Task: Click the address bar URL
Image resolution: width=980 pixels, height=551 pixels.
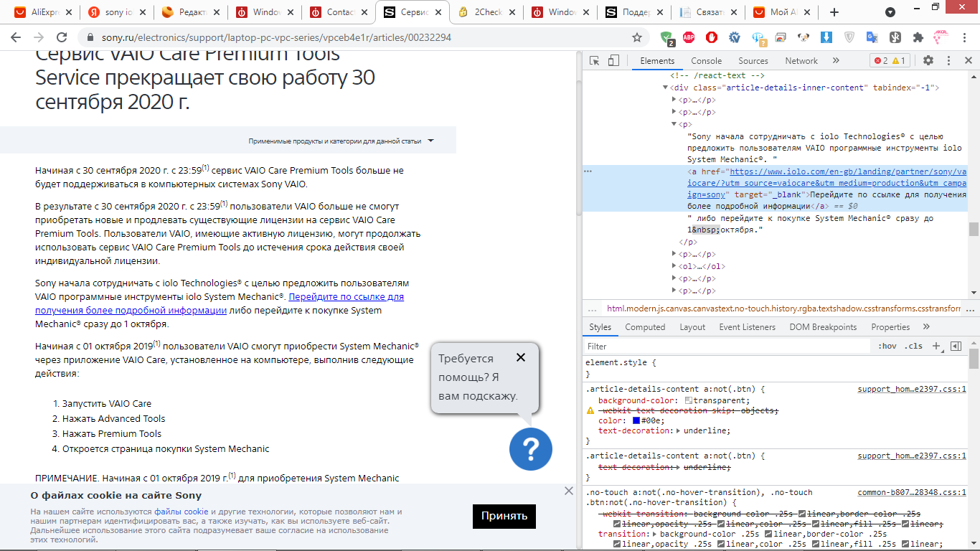Action: 276,37
